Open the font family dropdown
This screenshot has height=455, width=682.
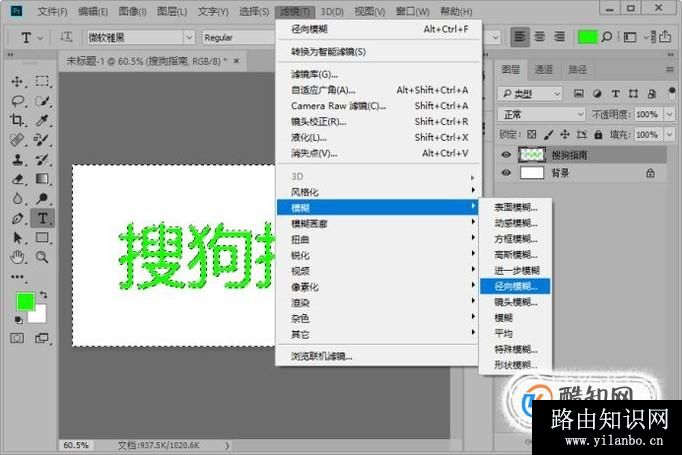[x=189, y=37]
